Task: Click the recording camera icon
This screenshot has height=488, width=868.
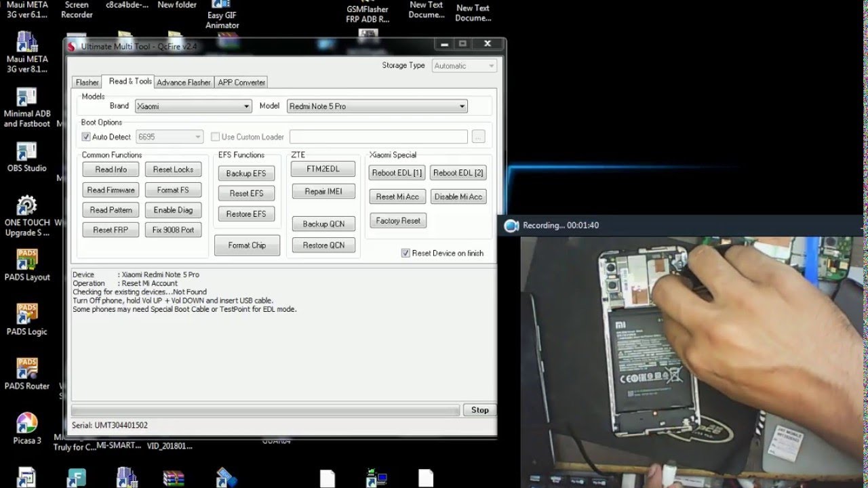Action: tap(511, 226)
